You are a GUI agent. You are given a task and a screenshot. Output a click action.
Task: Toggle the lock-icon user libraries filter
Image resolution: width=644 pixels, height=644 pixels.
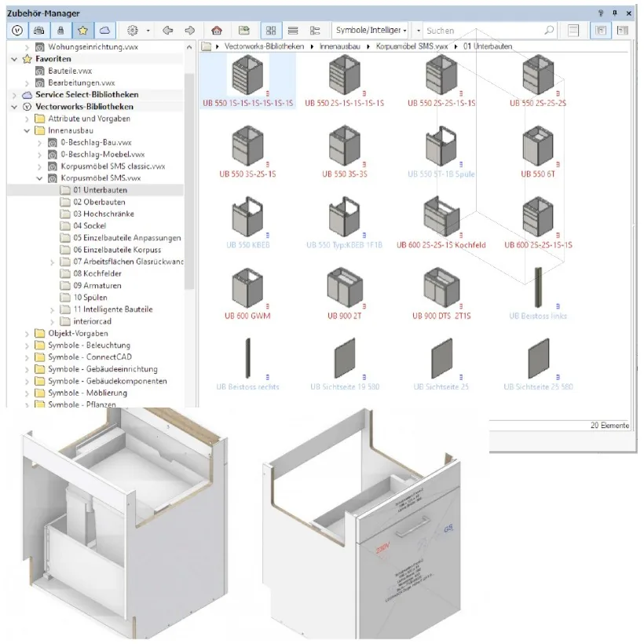[x=60, y=31]
